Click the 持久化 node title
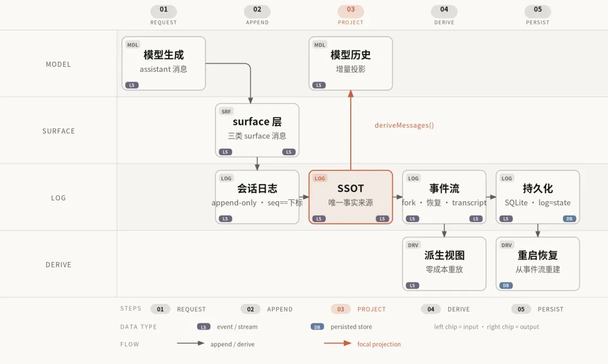 (x=538, y=188)
